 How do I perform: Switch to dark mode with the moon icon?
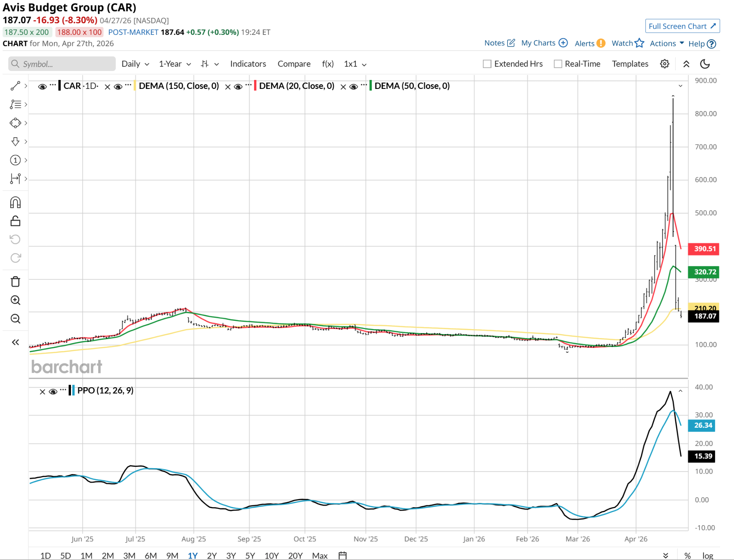705,64
